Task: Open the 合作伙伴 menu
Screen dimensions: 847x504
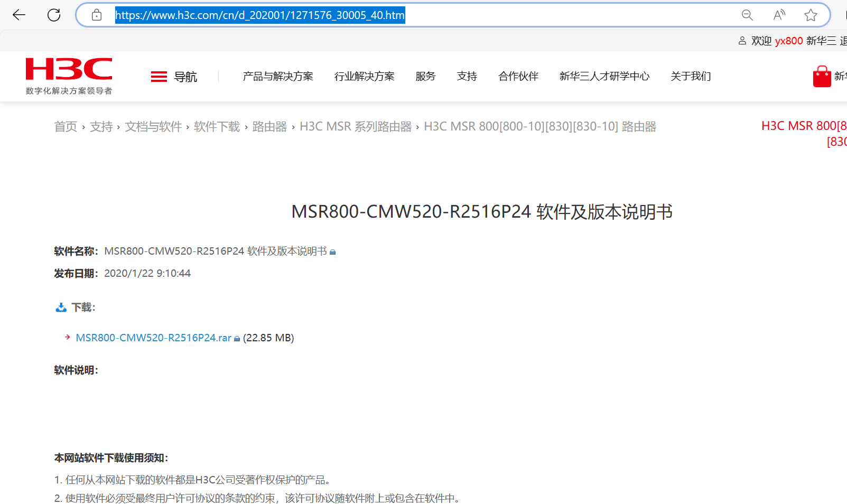Action: pyautogui.click(x=518, y=77)
